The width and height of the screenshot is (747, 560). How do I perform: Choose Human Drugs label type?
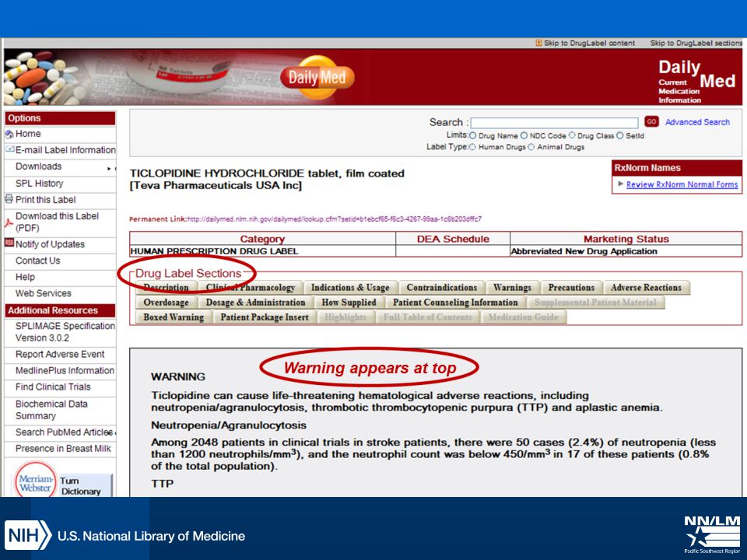pyautogui.click(x=472, y=147)
